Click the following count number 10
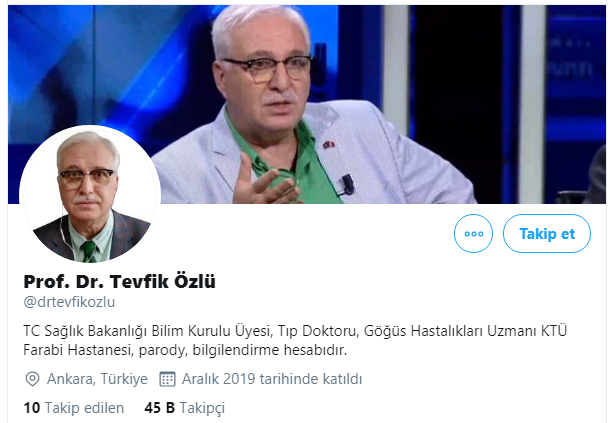 pos(32,408)
